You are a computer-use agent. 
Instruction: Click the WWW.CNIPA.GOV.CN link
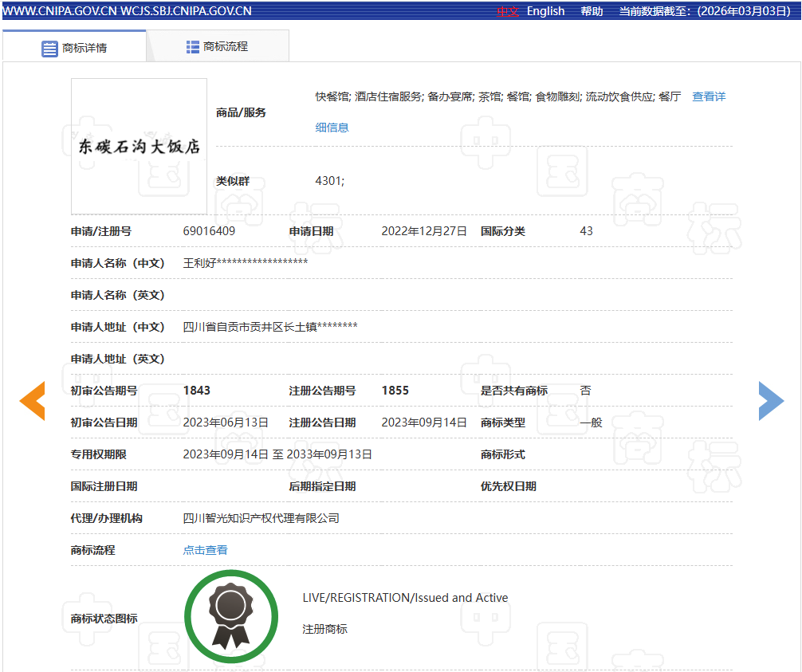59,11
